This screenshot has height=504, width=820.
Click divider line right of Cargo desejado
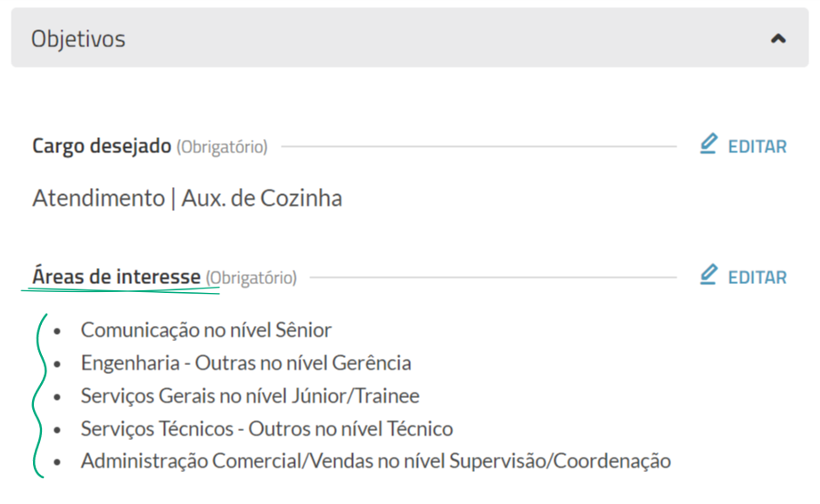(x=479, y=146)
